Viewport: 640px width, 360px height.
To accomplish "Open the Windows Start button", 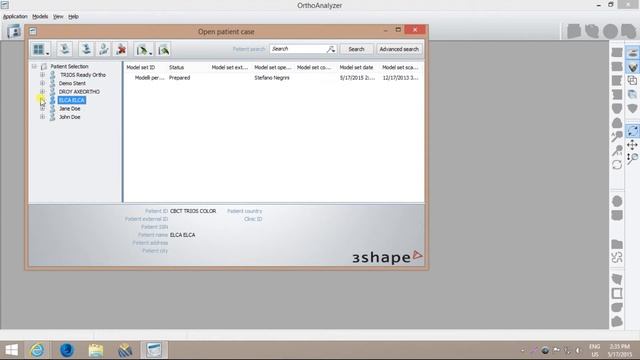I will [x=11, y=350].
